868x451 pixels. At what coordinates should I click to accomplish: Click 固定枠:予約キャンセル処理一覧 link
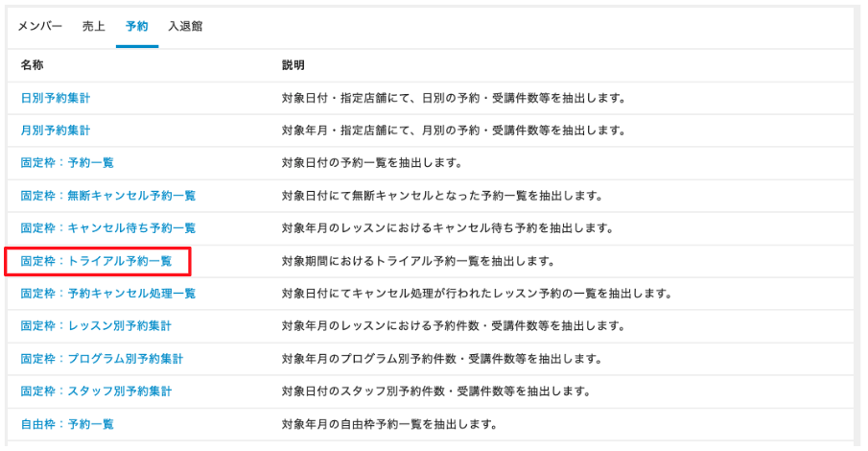pyautogui.click(x=108, y=294)
